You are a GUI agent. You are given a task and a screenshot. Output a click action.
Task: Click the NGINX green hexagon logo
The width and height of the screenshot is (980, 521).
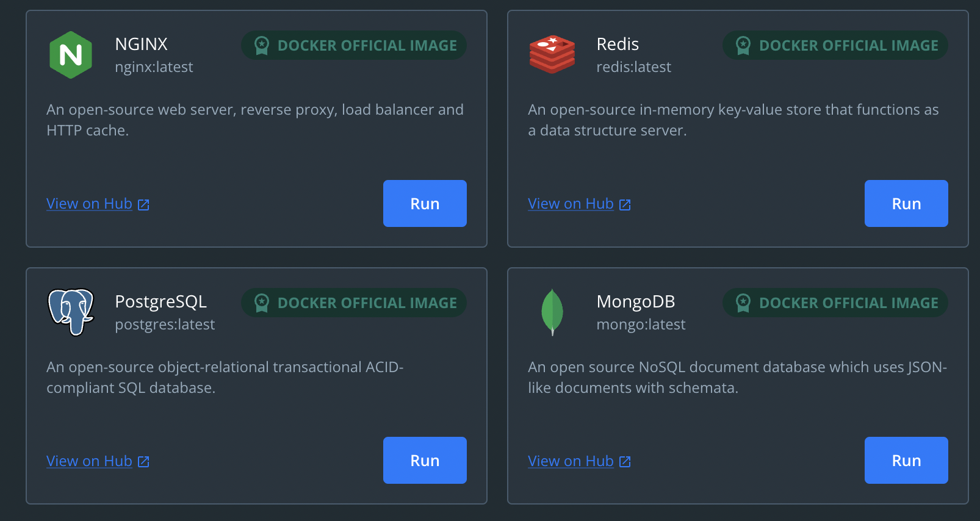tap(71, 55)
